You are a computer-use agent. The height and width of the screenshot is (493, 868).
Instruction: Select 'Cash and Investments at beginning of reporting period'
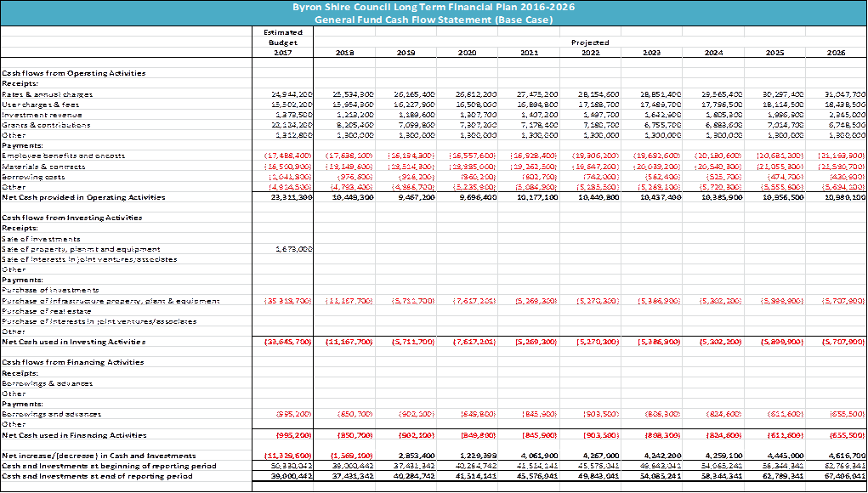[110, 466]
